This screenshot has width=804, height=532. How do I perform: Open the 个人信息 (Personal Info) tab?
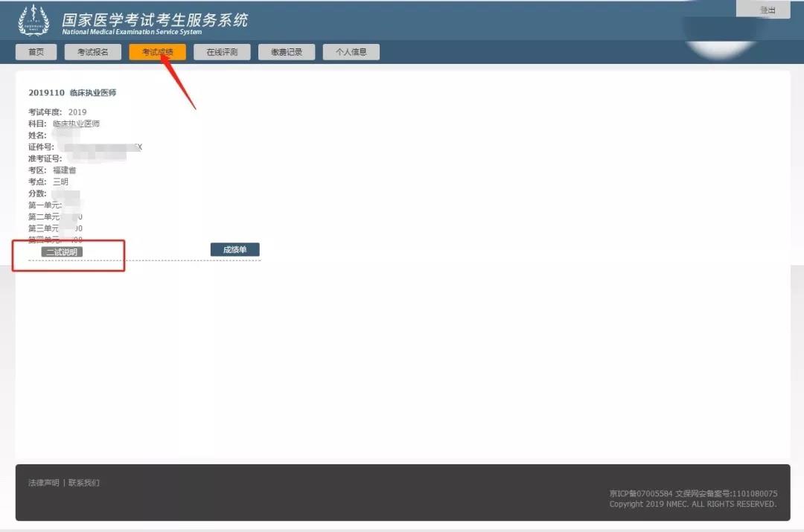[x=351, y=51]
